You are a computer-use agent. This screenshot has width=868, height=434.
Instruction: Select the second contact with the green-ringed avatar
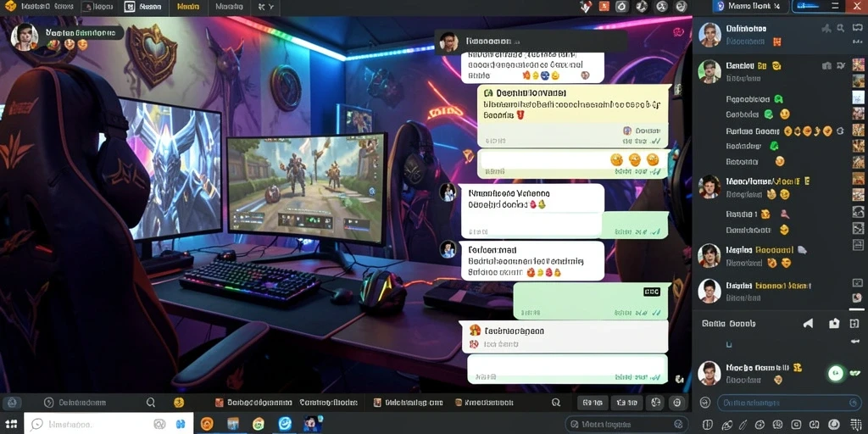709,71
